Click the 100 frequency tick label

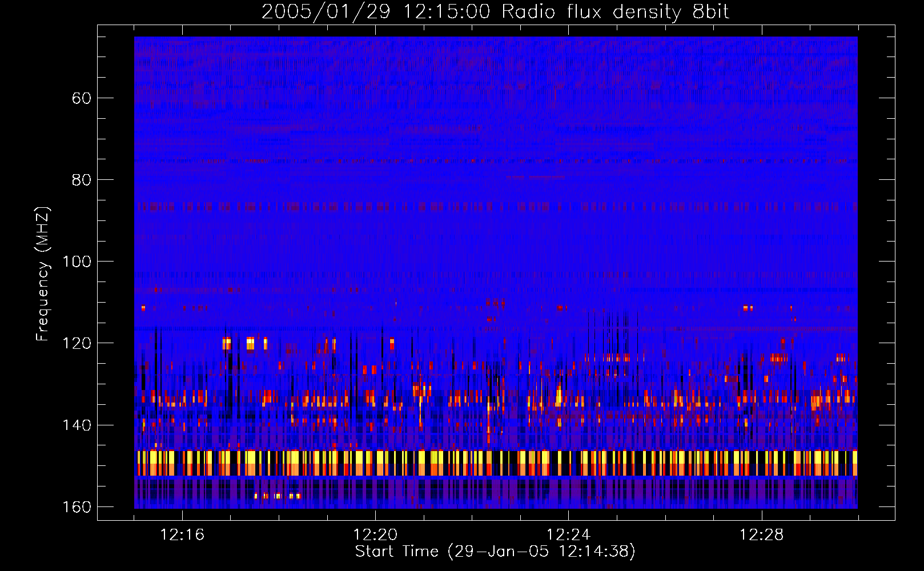tap(77, 262)
